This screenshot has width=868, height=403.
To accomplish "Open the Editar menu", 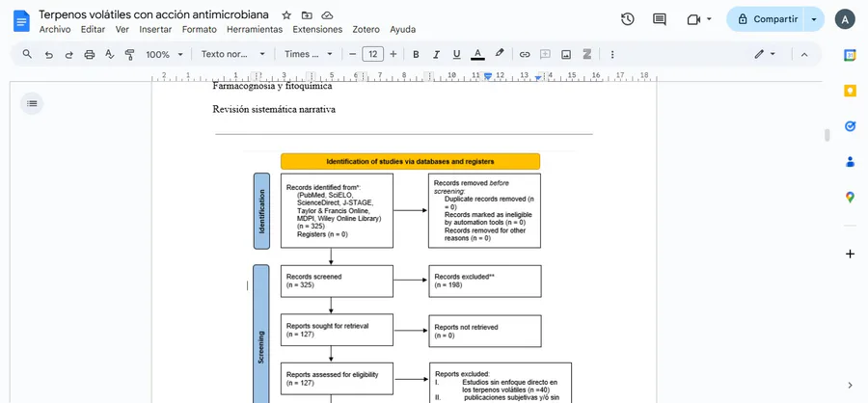I will pos(93,30).
